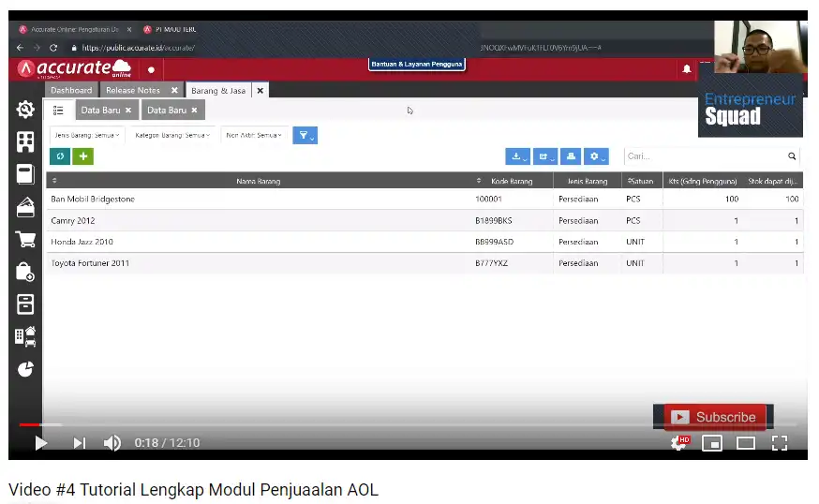Image resolution: width=819 pixels, height=504 pixels.
Task: Click the search magnifier icon
Action: (x=792, y=156)
